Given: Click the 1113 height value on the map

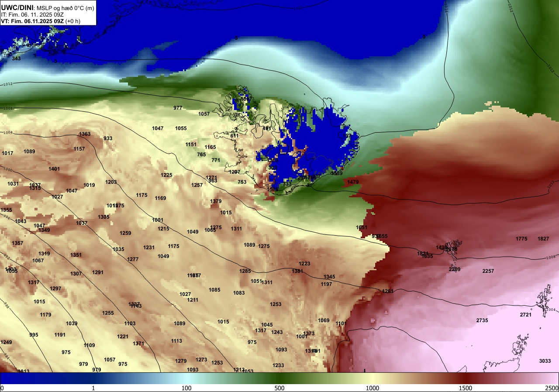Looking at the screenshot, I should (x=176, y=341).
